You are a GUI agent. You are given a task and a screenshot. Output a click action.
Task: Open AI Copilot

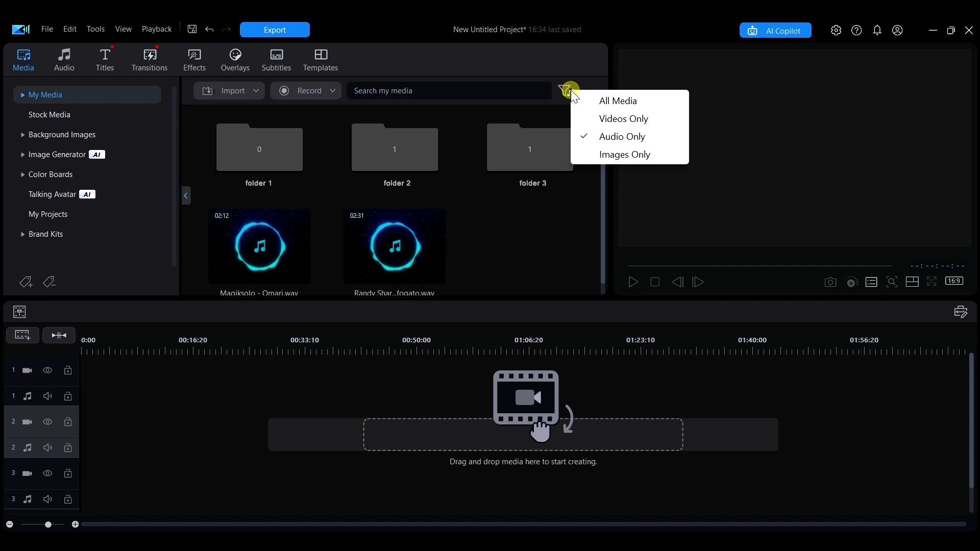click(x=775, y=31)
